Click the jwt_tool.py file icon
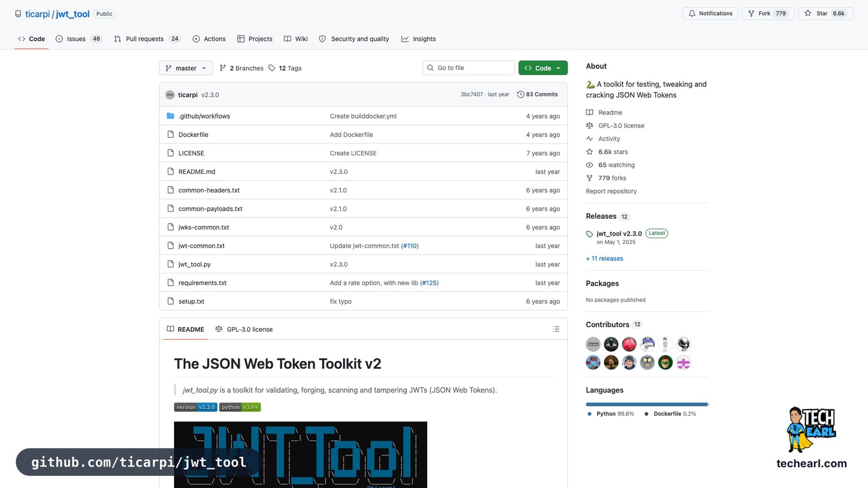The image size is (868, 488). pyautogui.click(x=171, y=264)
